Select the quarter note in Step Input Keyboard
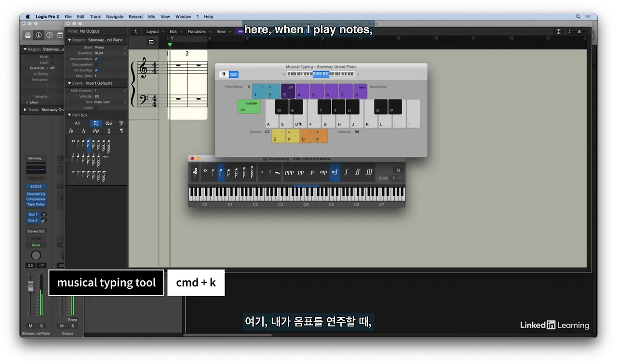 (x=220, y=172)
